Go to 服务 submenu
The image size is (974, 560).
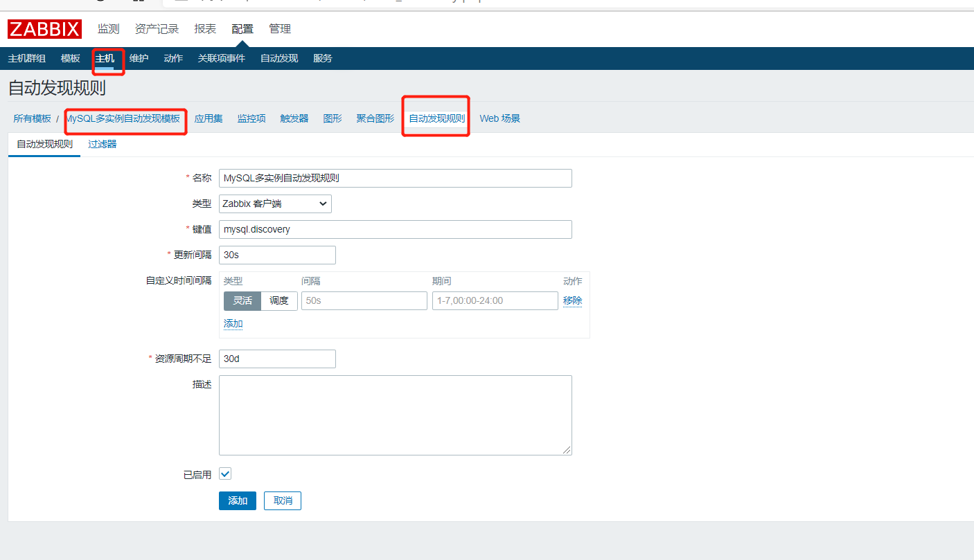pyautogui.click(x=323, y=58)
